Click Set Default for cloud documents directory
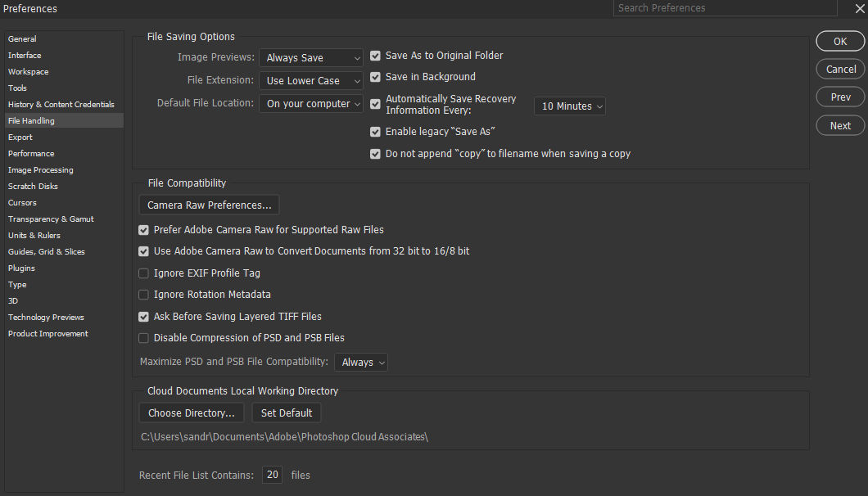868x496 pixels. click(286, 413)
